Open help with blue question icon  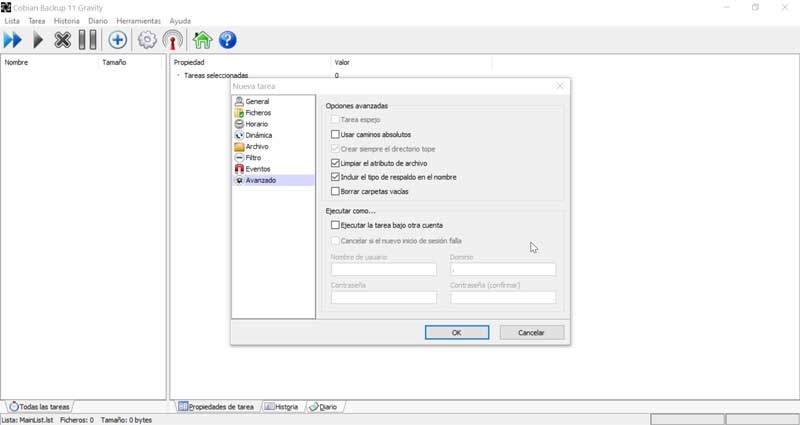coord(228,40)
